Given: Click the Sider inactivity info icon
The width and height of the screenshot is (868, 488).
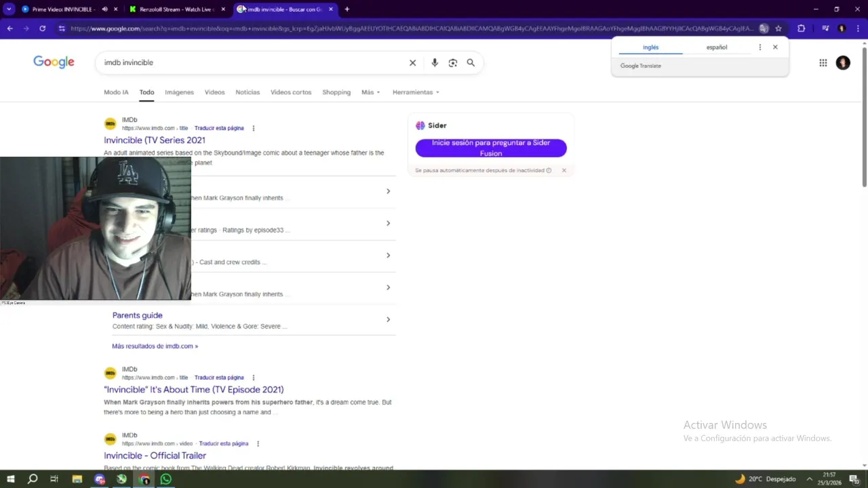Looking at the screenshot, I should tap(549, 170).
